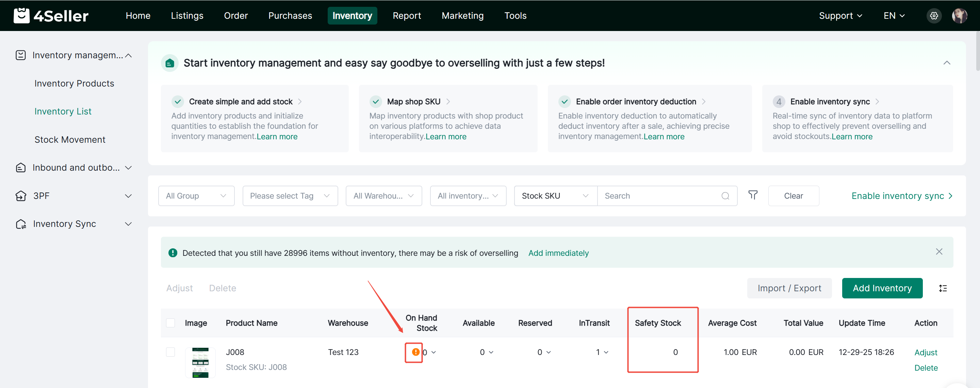
Task: Check the checkbox for product J008
Action: (170, 352)
